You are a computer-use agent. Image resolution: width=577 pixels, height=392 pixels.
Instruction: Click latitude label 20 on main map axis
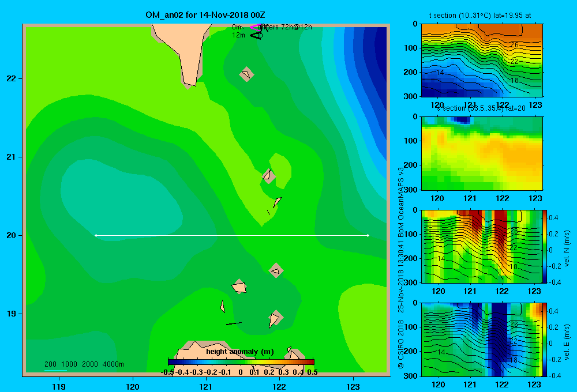[11, 235]
